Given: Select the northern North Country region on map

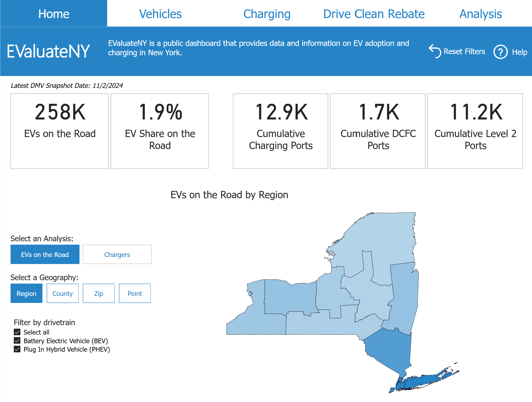Looking at the screenshot, I should pos(385,238).
